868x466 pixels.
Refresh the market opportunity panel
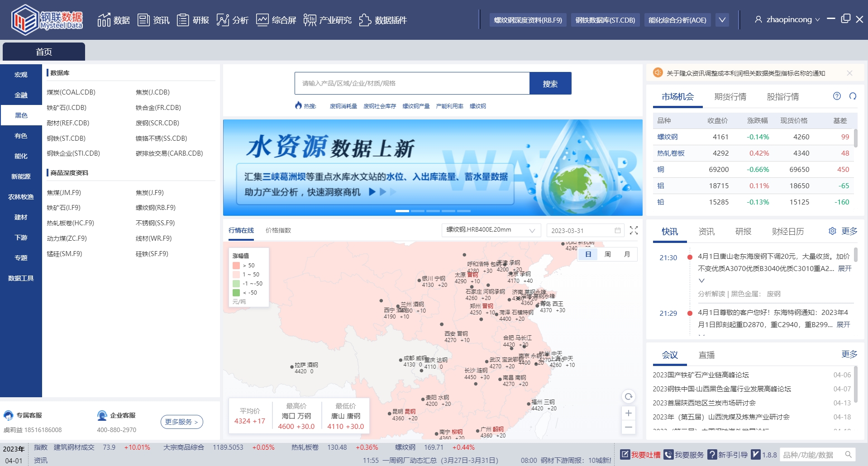853,96
